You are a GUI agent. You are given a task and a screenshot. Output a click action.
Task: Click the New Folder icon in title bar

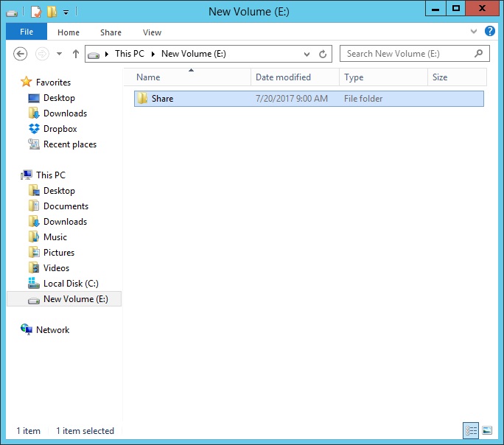coord(51,11)
